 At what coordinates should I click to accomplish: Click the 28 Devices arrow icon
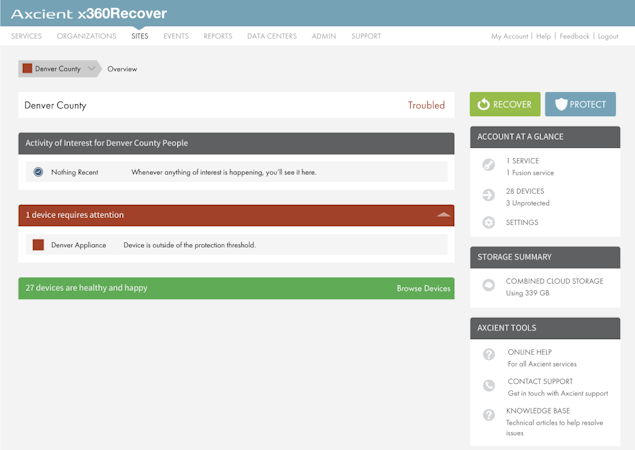tap(488, 195)
